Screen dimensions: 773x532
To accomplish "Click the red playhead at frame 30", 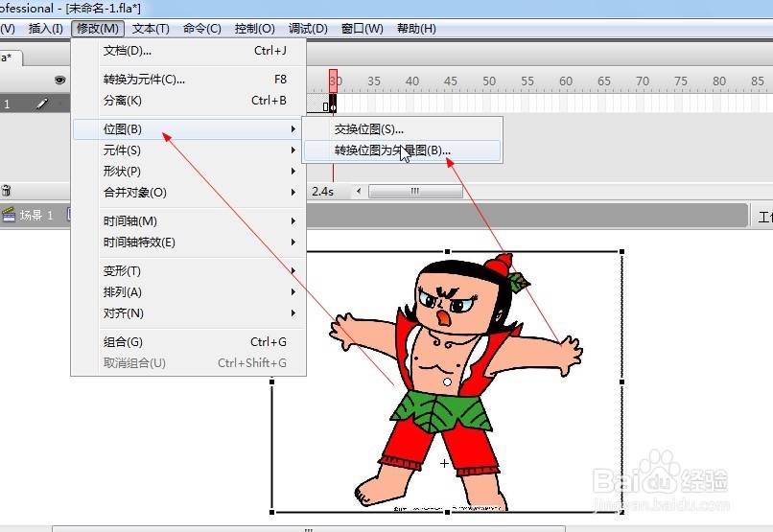I will [333, 81].
